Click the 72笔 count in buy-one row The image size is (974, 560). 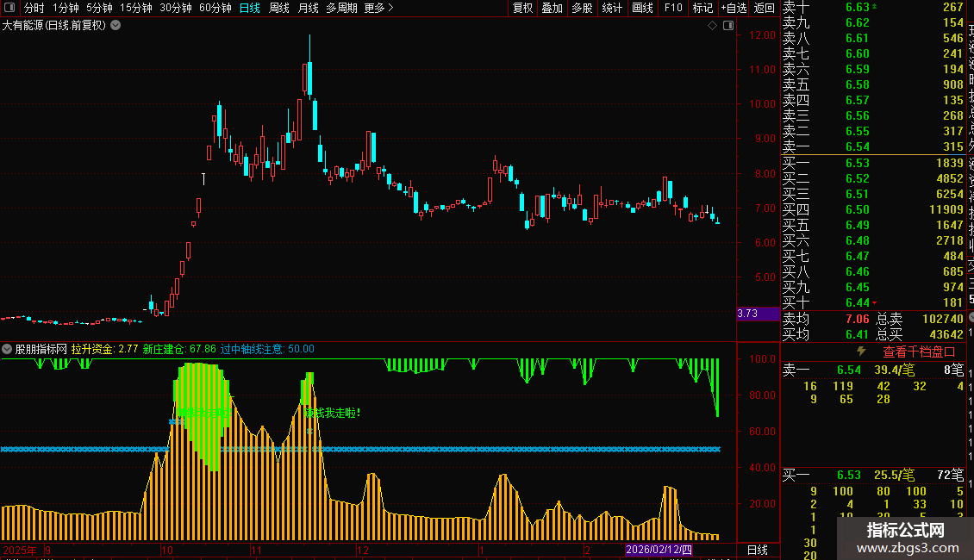click(951, 475)
